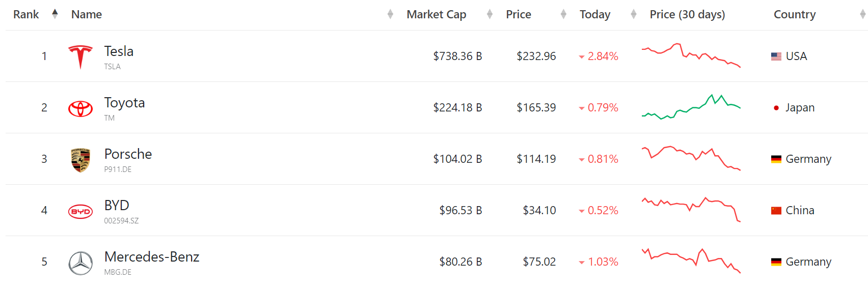Click the Tesla logo icon
This screenshot has width=868, height=287.
(x=80, y=56)
